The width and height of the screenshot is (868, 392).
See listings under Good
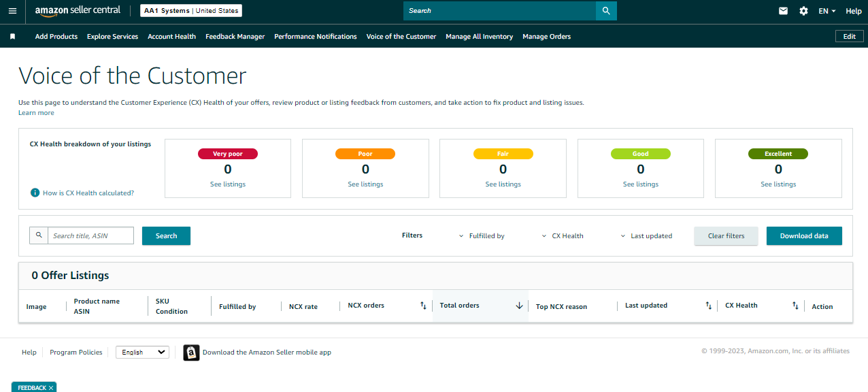pyautogui.click(x=641, y=184)
